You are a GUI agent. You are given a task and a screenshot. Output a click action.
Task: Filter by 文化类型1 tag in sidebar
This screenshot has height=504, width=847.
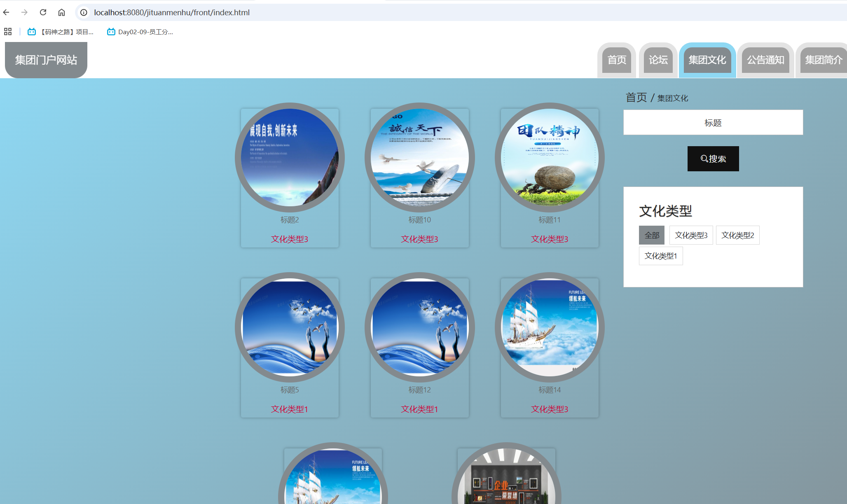pos(661,256)
